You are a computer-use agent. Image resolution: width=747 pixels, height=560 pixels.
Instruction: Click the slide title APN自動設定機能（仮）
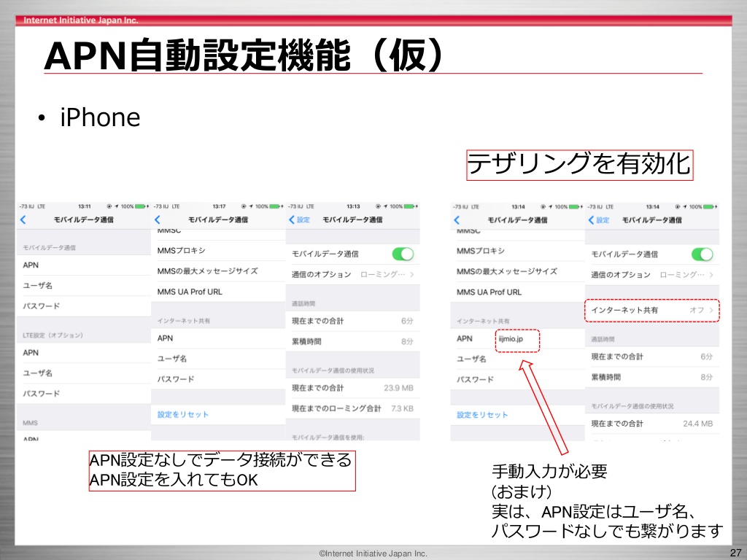tap(244, 55)
